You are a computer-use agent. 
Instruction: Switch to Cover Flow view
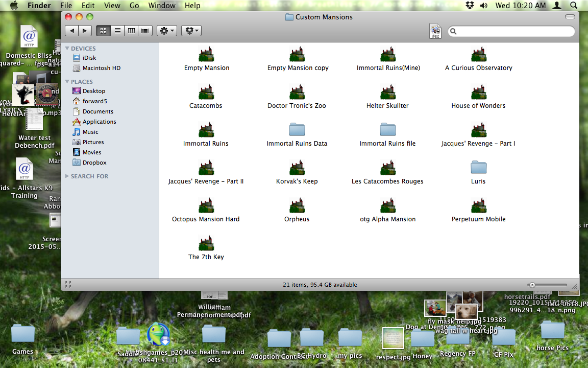[x=145, y=31]
